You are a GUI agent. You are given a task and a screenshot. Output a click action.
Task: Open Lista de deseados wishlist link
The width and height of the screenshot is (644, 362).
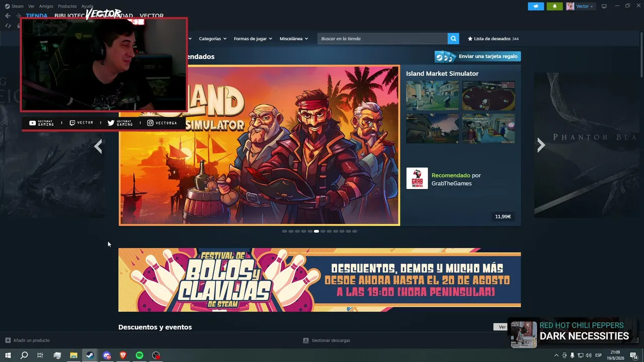pos(493,39)
